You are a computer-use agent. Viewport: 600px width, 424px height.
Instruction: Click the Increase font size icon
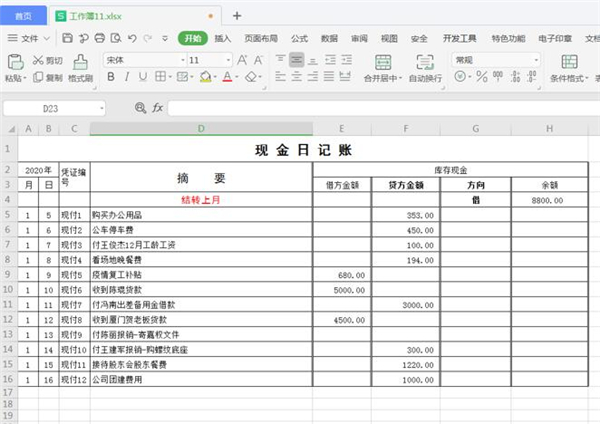click(x=244, y=60)
